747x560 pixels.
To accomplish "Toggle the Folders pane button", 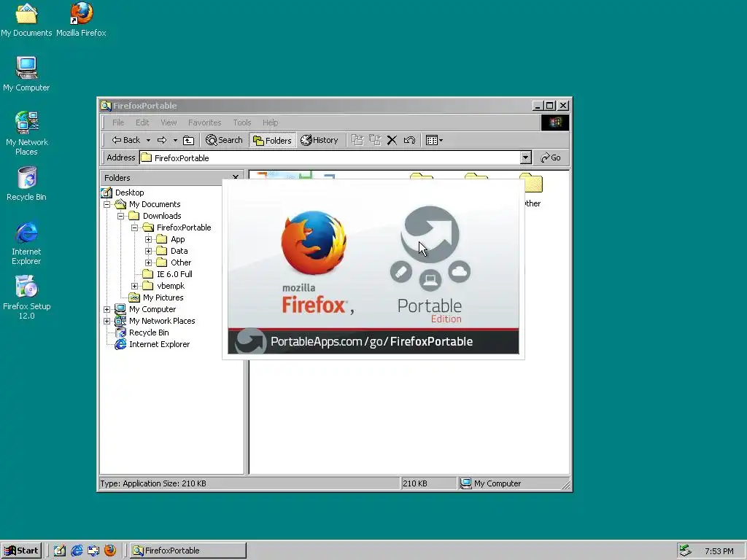I will click(272, 140).
